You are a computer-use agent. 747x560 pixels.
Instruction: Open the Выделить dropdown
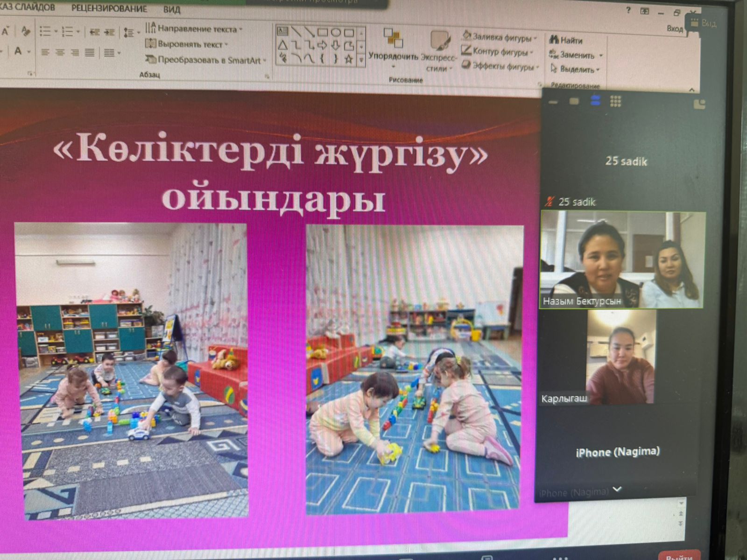tap(574, 69)
